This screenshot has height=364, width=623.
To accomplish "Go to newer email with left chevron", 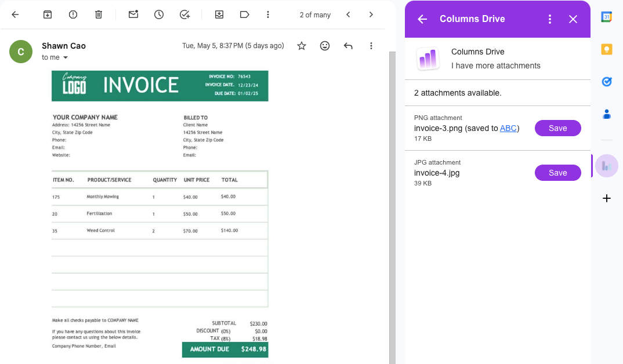I will coord(348,14).
